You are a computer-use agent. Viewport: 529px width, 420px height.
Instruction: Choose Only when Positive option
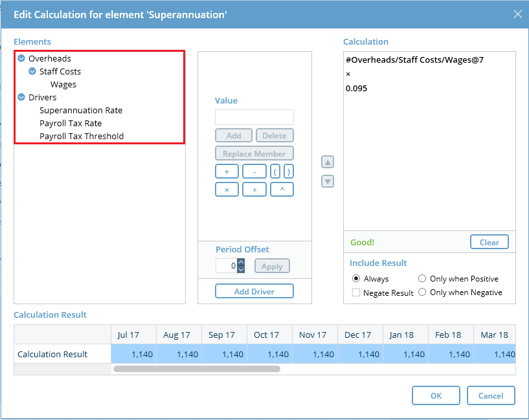422,279
